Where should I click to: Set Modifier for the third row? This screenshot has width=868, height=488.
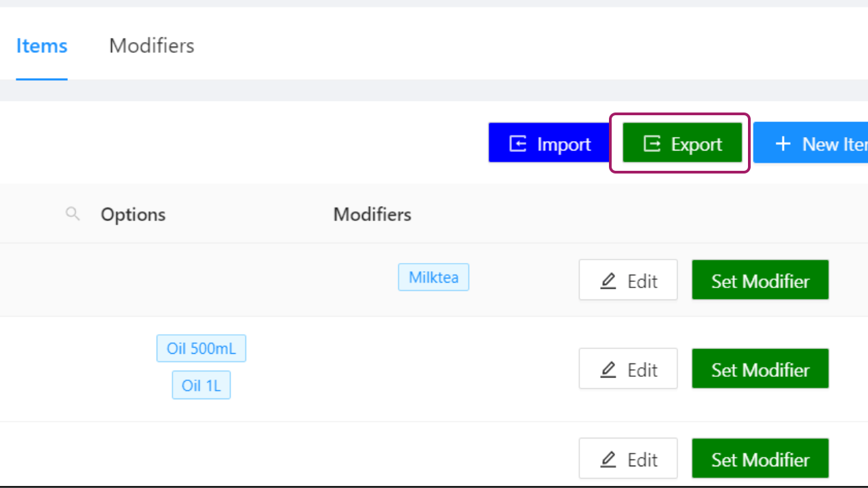760,459
